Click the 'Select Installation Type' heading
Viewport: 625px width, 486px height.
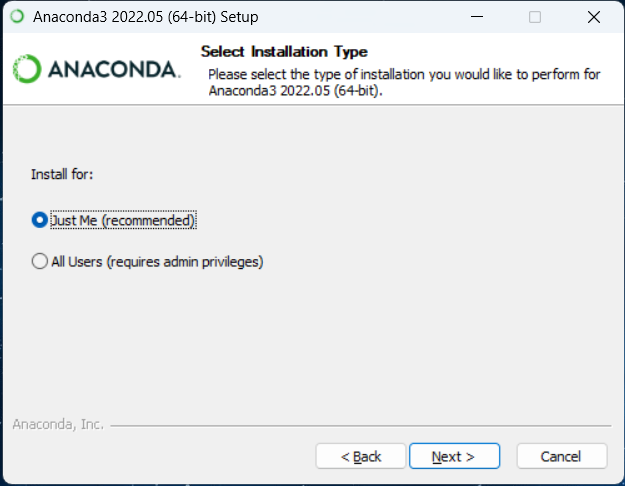coord(284,51)
